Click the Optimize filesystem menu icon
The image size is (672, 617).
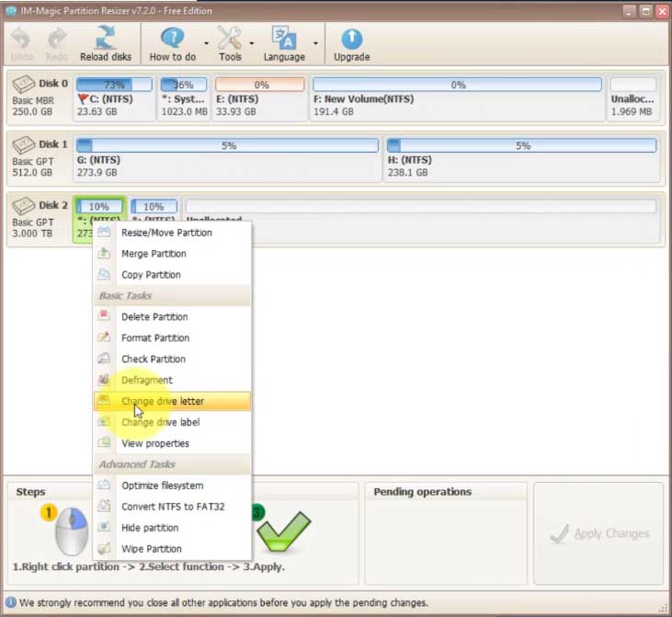point(104,485)
